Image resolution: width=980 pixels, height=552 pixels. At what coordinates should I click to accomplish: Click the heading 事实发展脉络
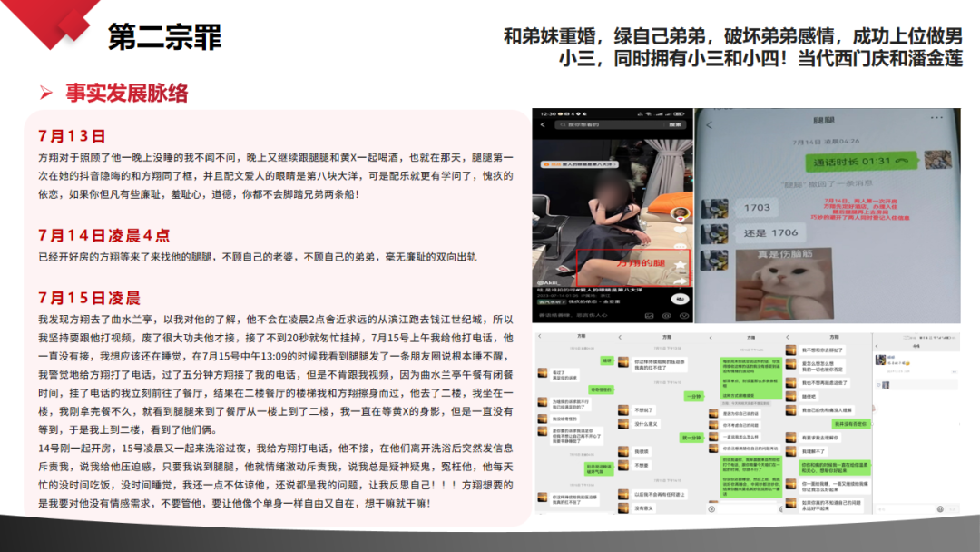pos(127,94)
